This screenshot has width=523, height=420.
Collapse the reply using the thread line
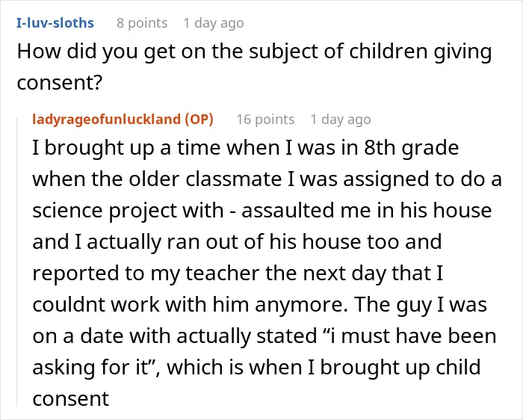(17, 262)
